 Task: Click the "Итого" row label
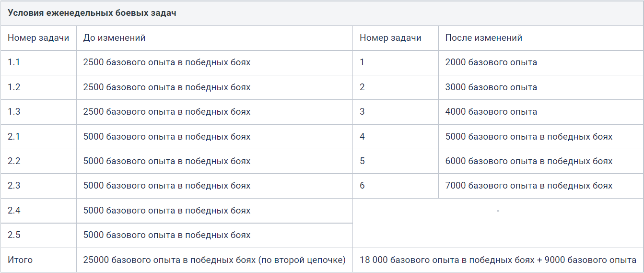[20, 260]
